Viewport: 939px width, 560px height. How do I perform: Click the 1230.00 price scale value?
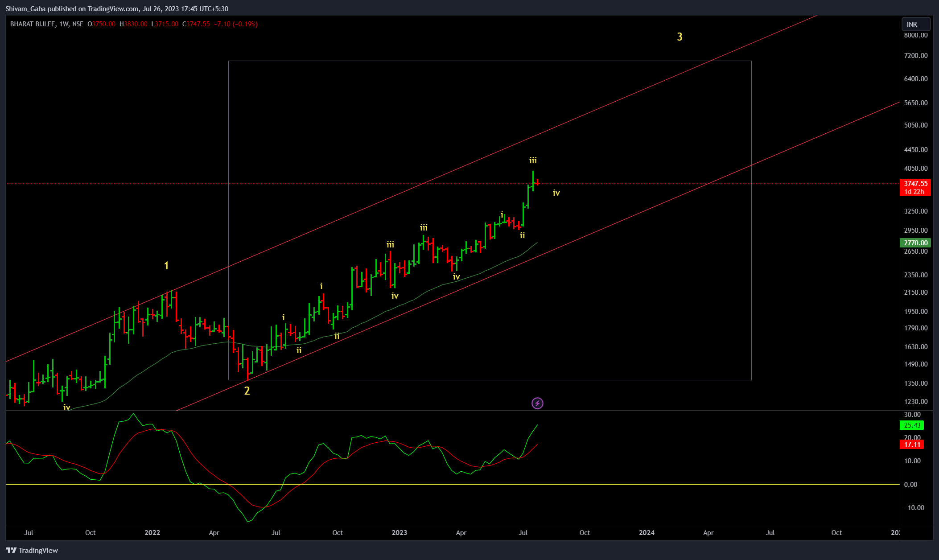click(916, 401)
